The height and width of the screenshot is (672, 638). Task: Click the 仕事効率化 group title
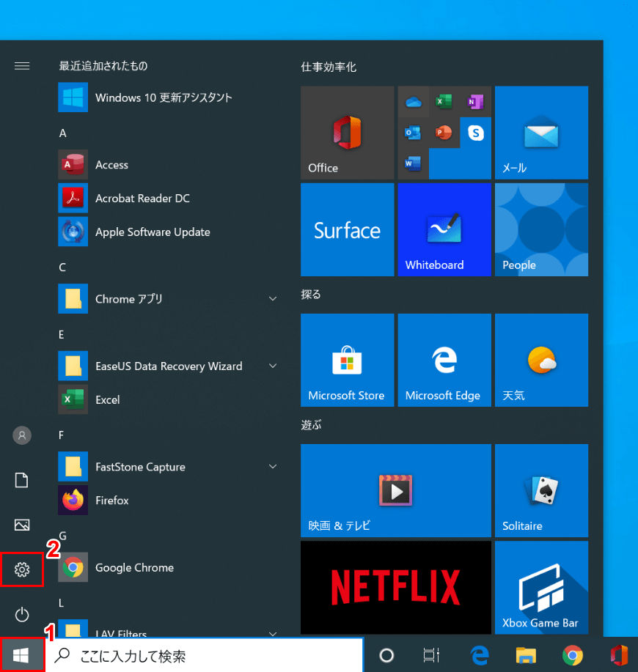[329, 67]
